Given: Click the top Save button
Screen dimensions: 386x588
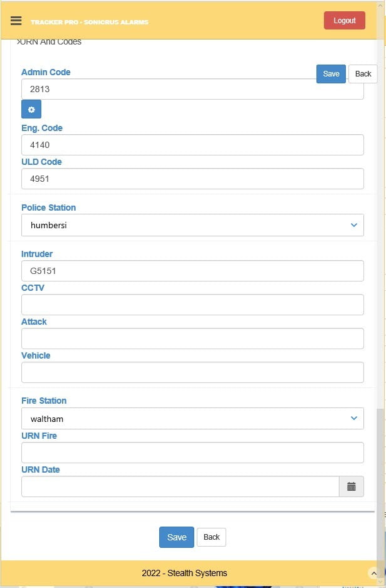Looking at the screenshot, I should (331, 74).
